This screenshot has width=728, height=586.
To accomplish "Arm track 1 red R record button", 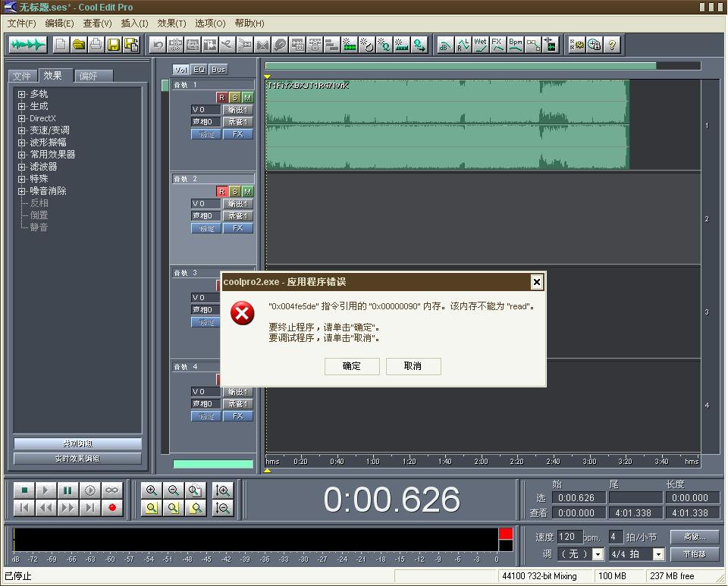I will tap(221, 98).
